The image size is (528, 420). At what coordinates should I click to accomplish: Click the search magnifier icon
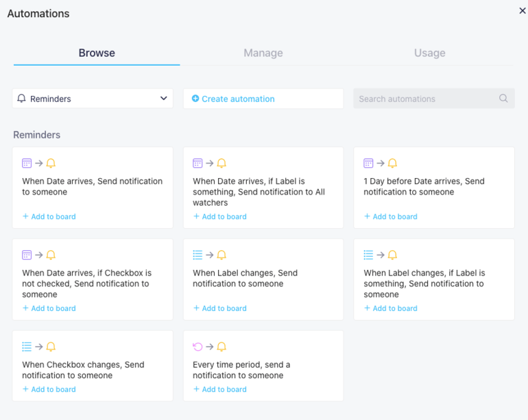tap(503, 99)
